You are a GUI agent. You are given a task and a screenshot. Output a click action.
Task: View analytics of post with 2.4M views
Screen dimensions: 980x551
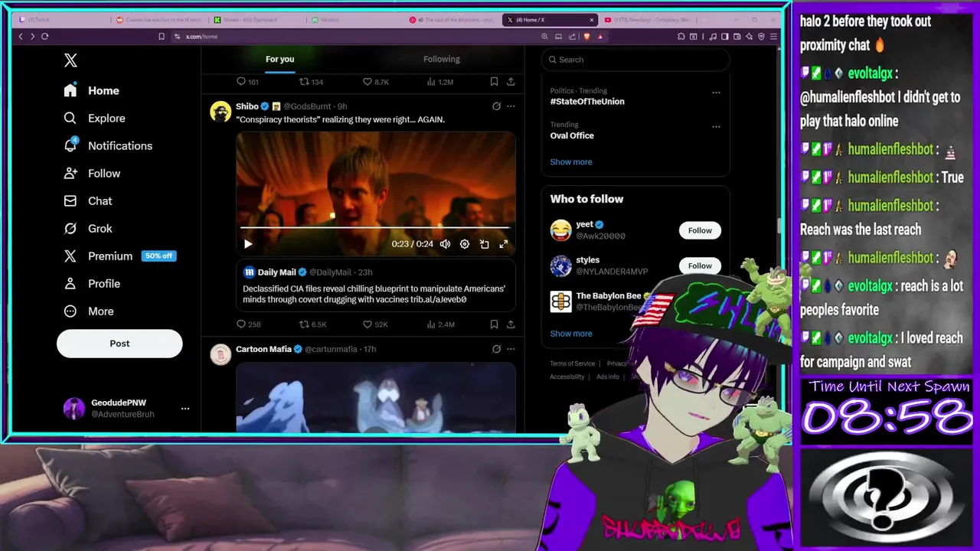coord(439,324)
